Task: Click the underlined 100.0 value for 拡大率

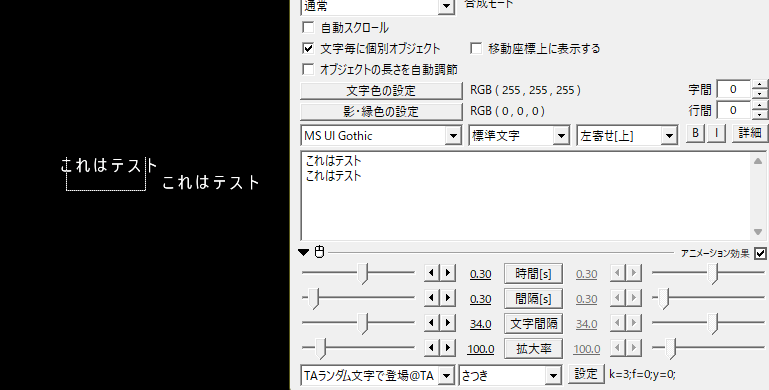Action: 480,349
